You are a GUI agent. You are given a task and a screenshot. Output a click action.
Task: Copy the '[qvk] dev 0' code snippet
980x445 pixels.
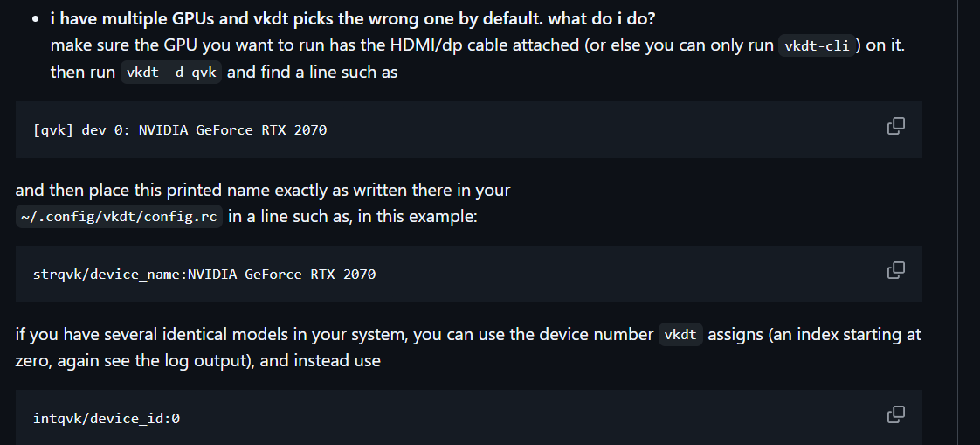895,126
